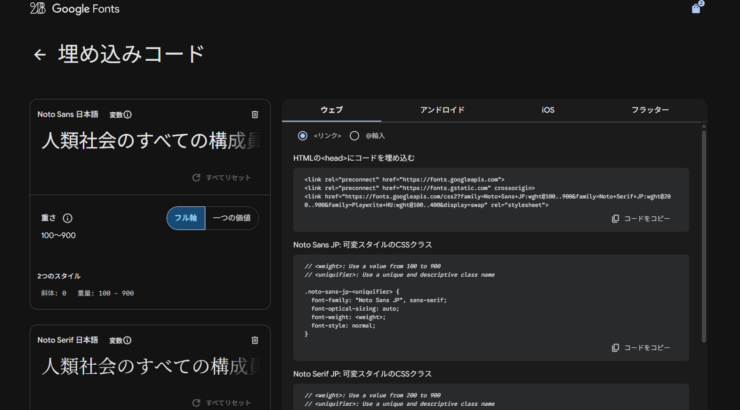The width and height of the screenshot is (740, 410).
Task: Click the .noto-sans-jp CSS class code
Action: point(375,313)
